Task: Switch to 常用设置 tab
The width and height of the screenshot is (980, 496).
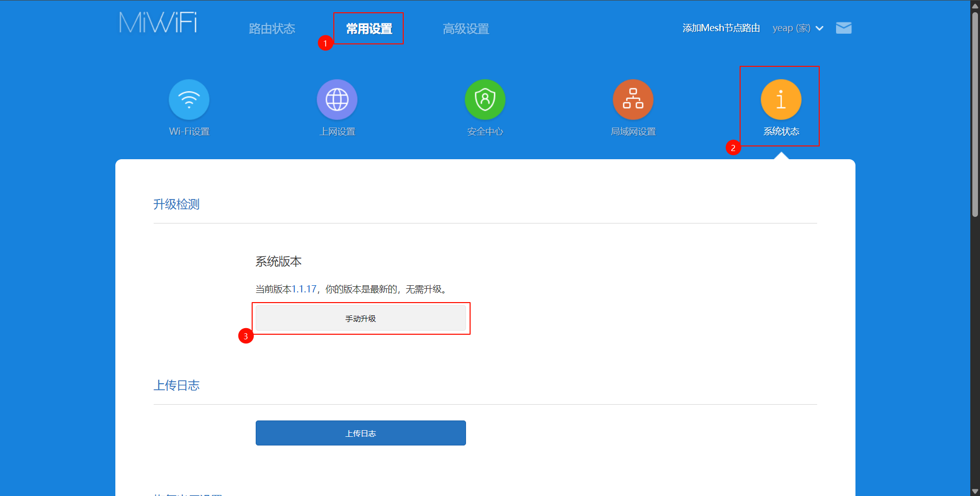Action: [x=369, y=29]
